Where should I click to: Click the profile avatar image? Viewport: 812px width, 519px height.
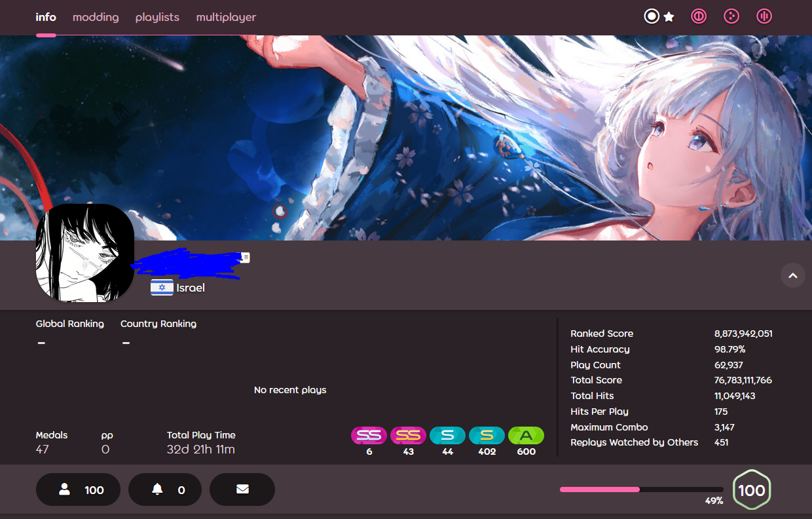tap(85, 253)
